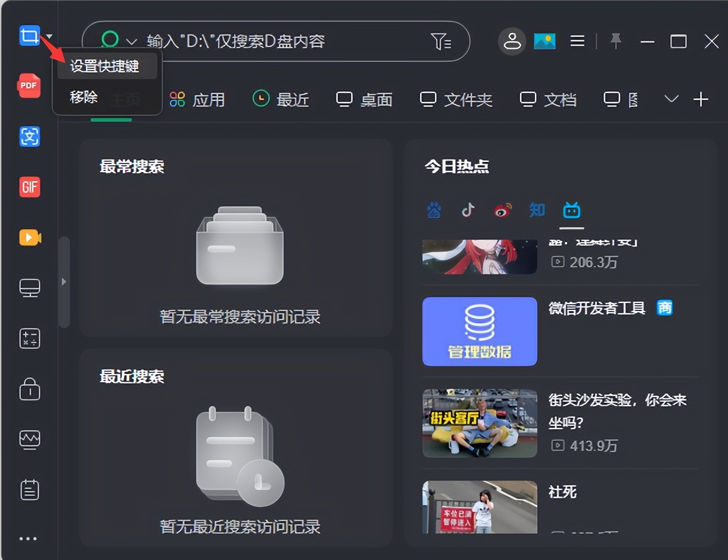Image resolution: width=728 pixels, height=560 pixels.
Task: Select 设置快捷键 from the context menu
Action: (x=107, y=66)
